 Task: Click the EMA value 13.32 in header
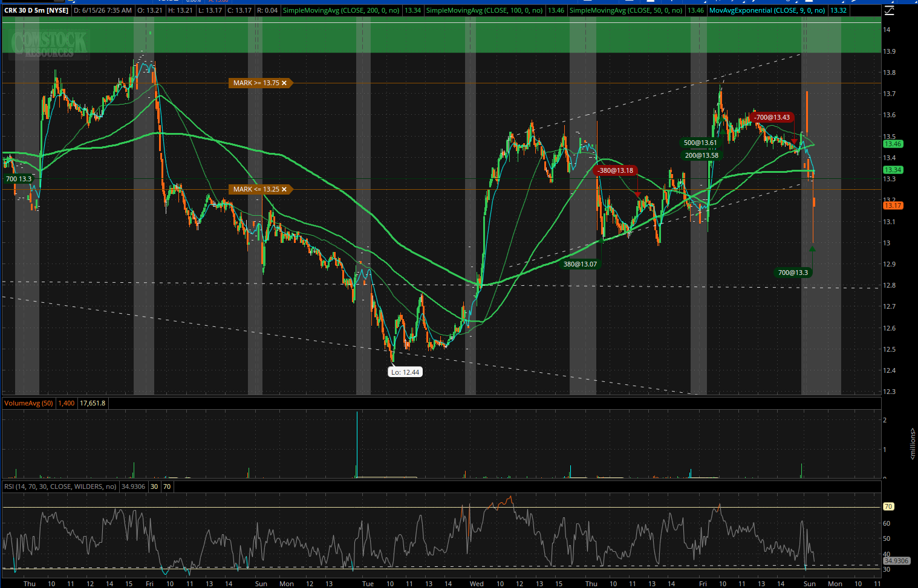[x=839, y=10]
